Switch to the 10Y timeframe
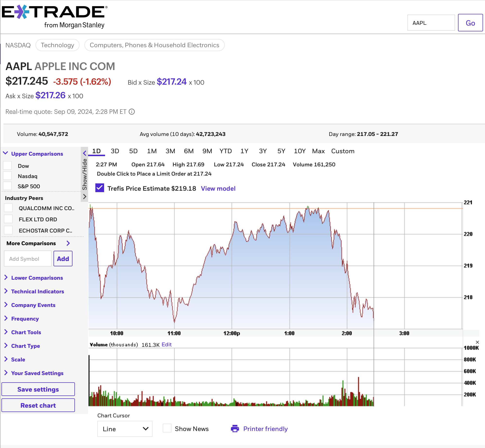Image resolution: width=485 pixels, height=448 pixels. (300, 151)
